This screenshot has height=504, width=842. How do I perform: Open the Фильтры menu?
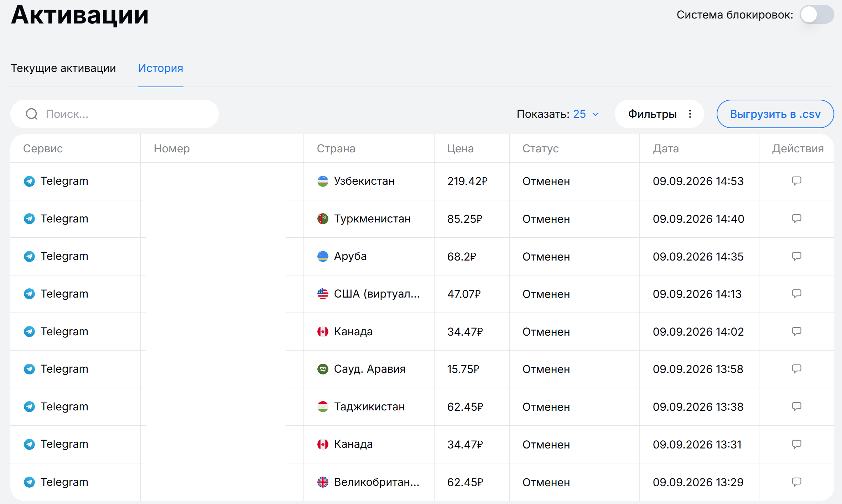(659, 114)
